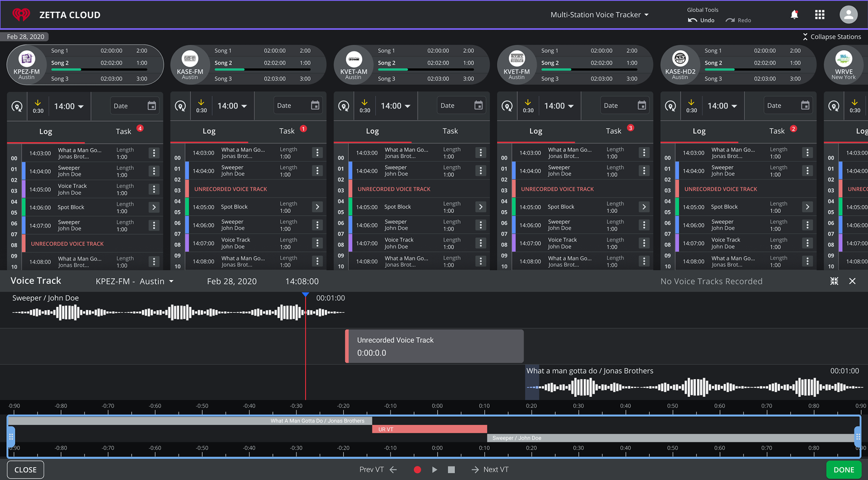This screenshot has width=868, height=480.
Task: Open KPEZ-FM Date calendar picker
Action: (135, 106)
